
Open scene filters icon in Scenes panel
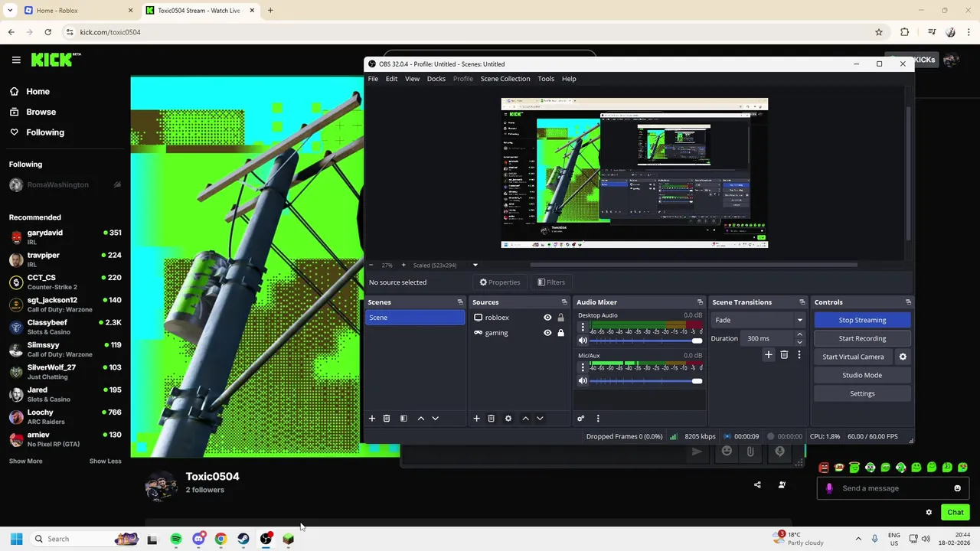403,419
